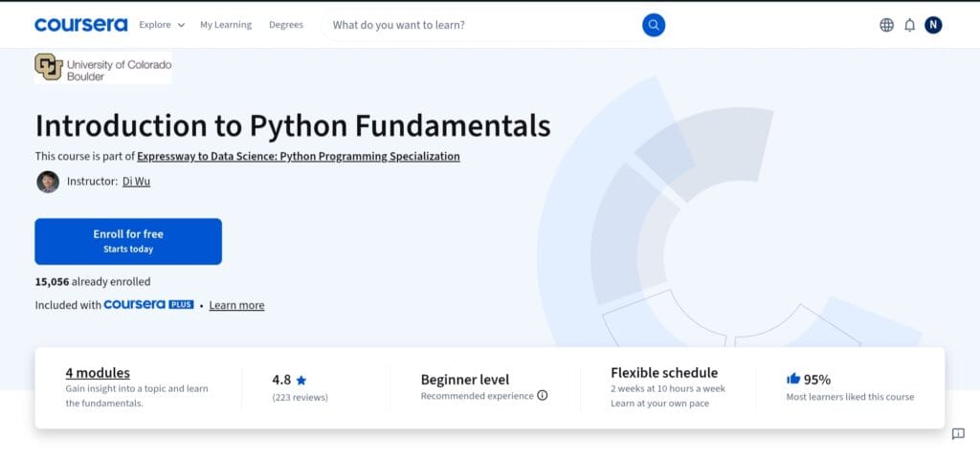Click the Introduction to Python Fundamentals title
The image size is (980, 460).
point(293,125)
